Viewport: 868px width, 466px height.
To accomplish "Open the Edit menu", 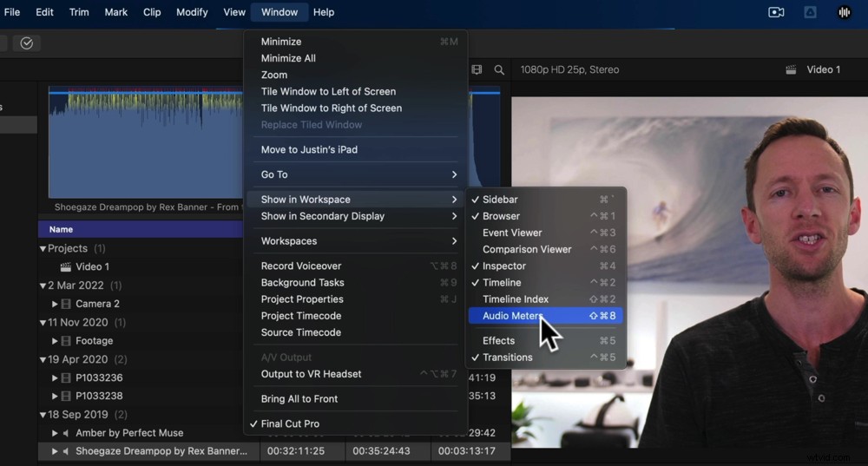I will pos(44,12).
